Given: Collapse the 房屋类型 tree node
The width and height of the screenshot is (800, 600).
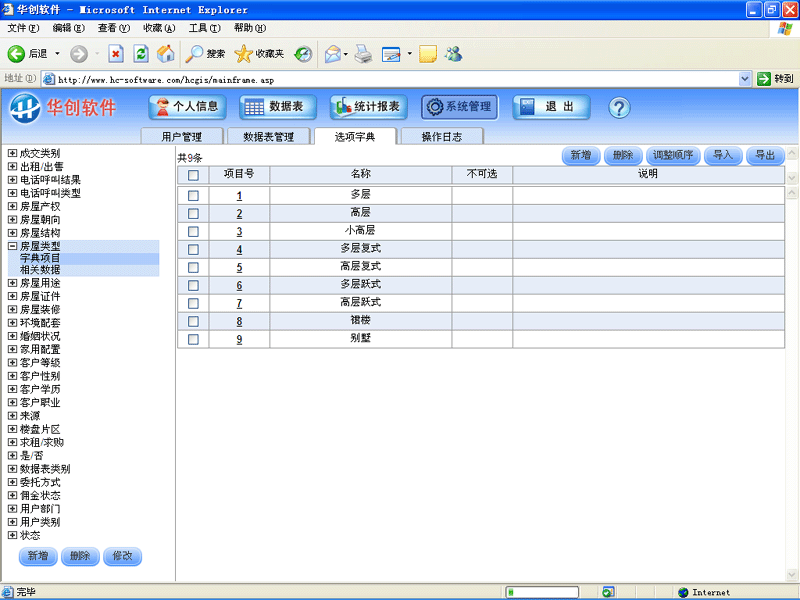Looking at the screenshot, I should pos(12,246).
